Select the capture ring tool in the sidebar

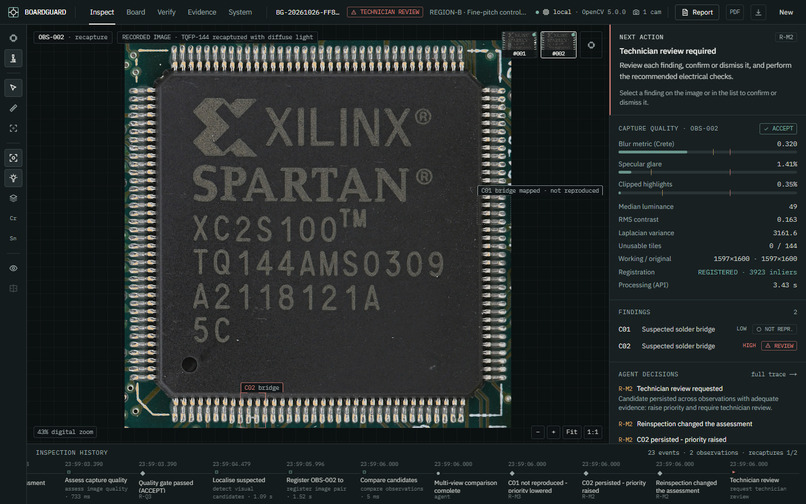13,38
